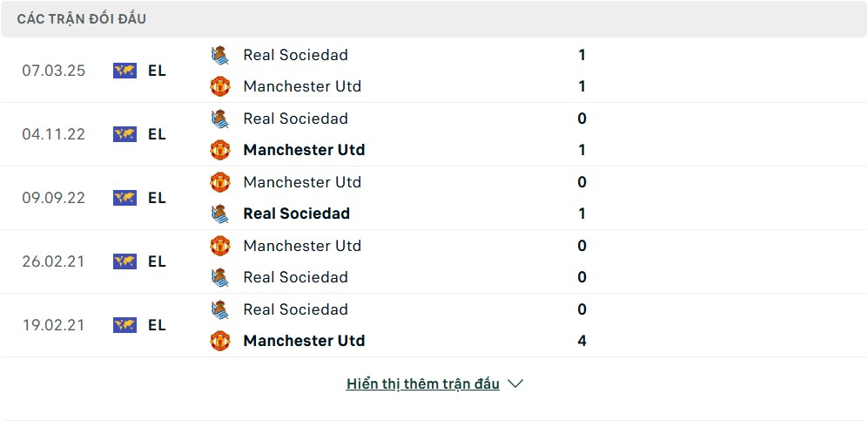Click Manchester Utd crest in 04.11.22 match
Viewport: 868px width, 421px height.
219,150
